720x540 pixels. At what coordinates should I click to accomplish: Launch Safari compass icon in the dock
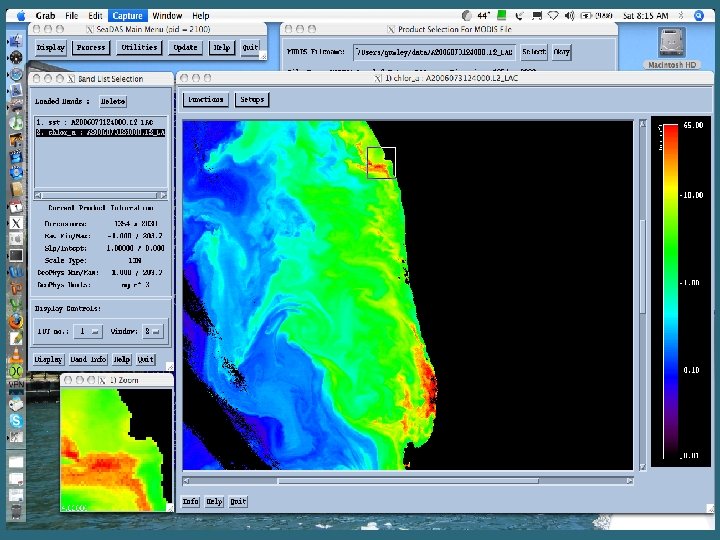click(16, 74)
